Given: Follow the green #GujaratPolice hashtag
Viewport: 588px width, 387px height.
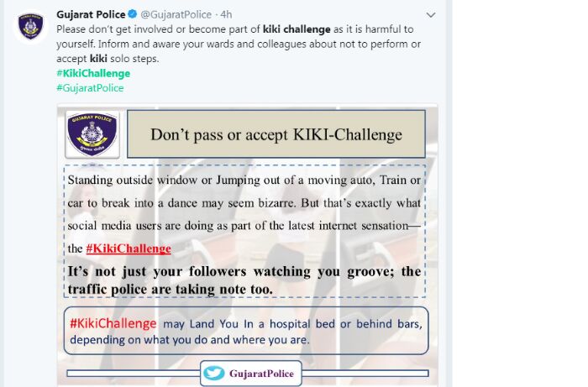Looking at the screenshot, I should (x=90, y=88).
